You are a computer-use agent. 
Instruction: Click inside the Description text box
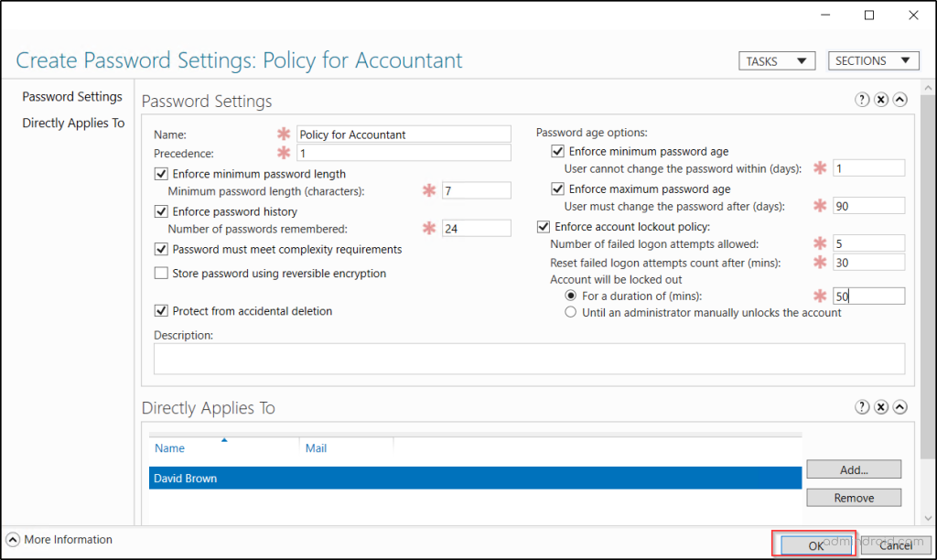529,359
